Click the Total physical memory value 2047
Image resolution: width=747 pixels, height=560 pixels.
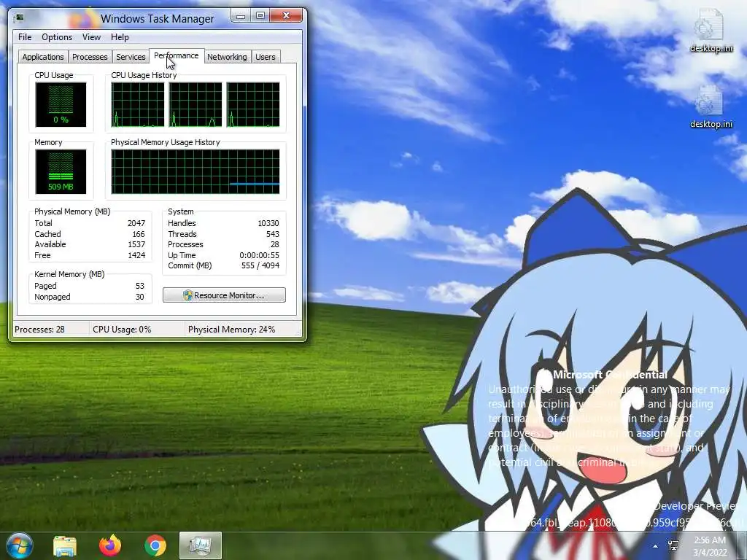click(x=136, y=223)
